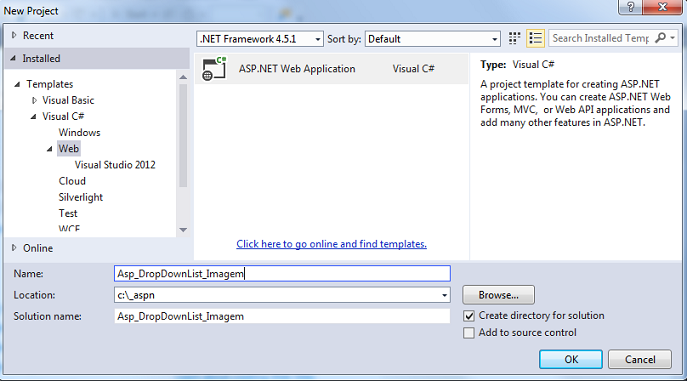
Task: Select the Cloud template category
Action: 72,181
